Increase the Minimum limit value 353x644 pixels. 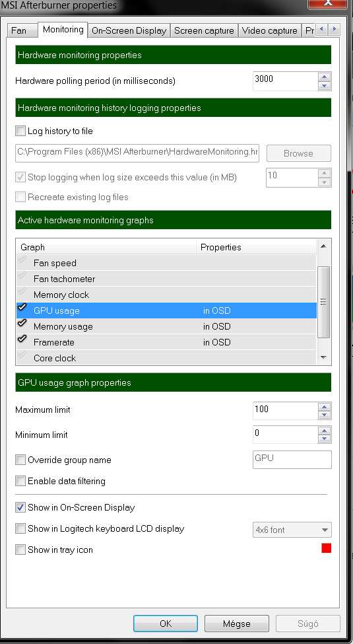(324, 431)
